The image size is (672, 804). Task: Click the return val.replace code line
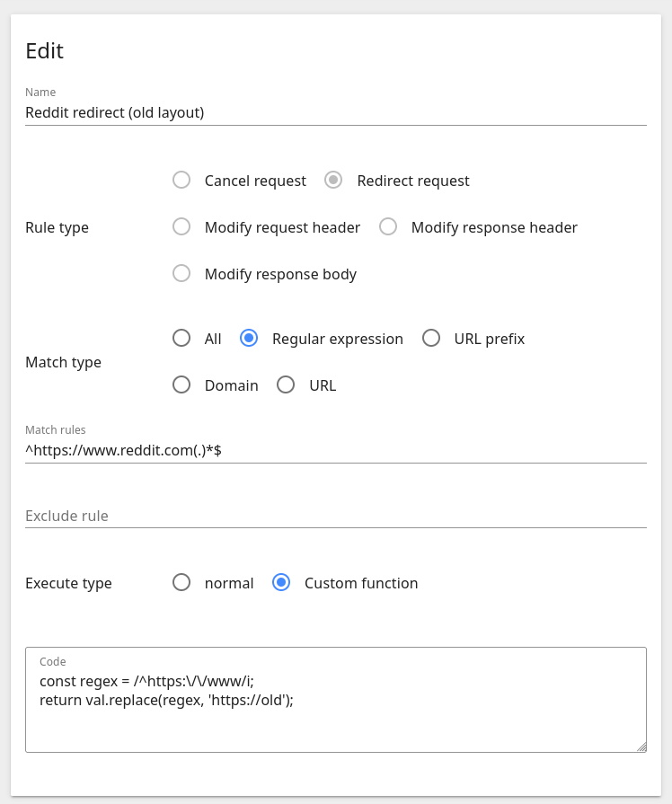pos(167,700)
